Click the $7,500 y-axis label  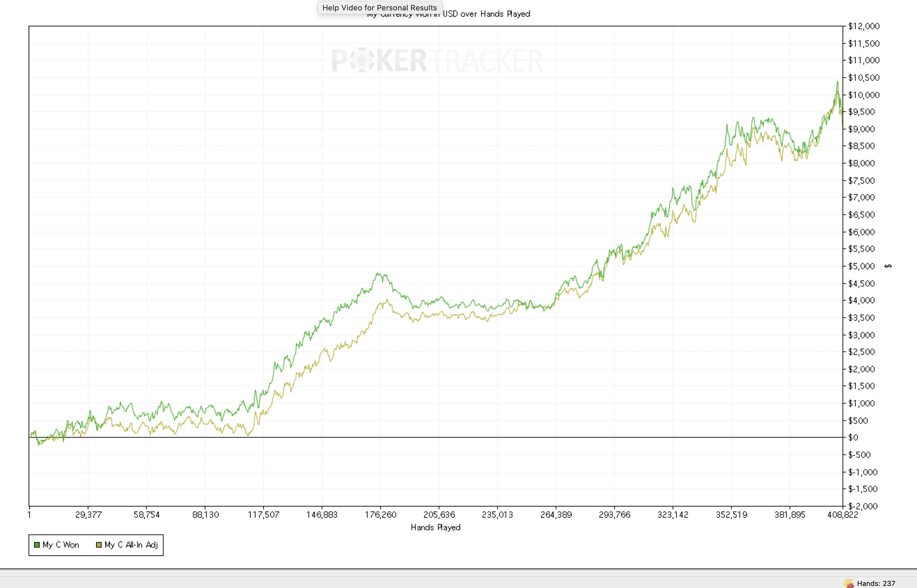pos(862,180)
